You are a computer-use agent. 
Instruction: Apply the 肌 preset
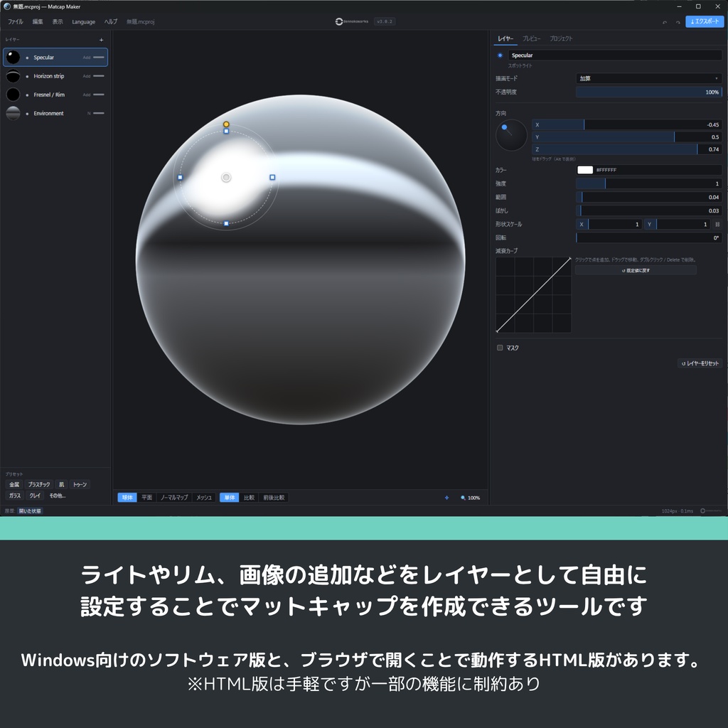(x=61, y=484)
